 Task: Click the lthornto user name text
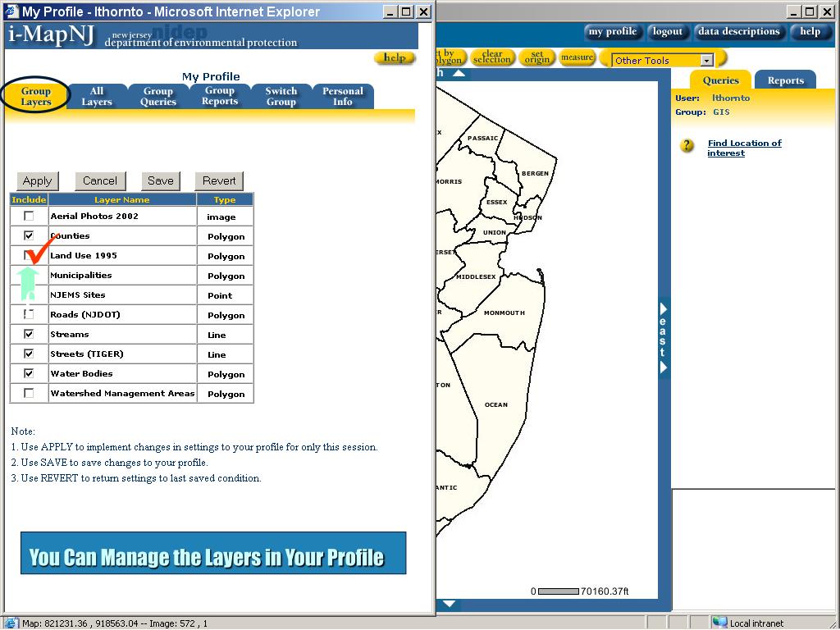(731, 98)
